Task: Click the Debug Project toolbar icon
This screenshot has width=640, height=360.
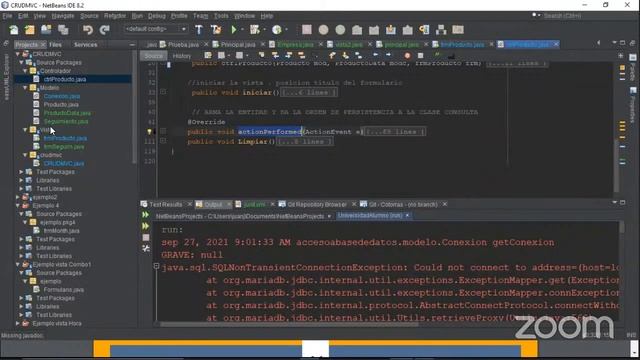Action: [x=255, y=30]
